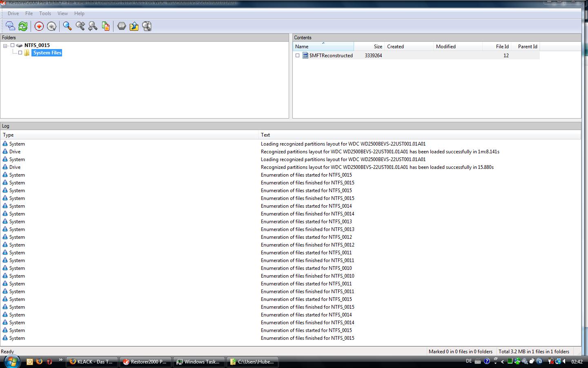Click the Restorer2000 taskbar button
Screen dimensions: 588x368
pos(145,362)
